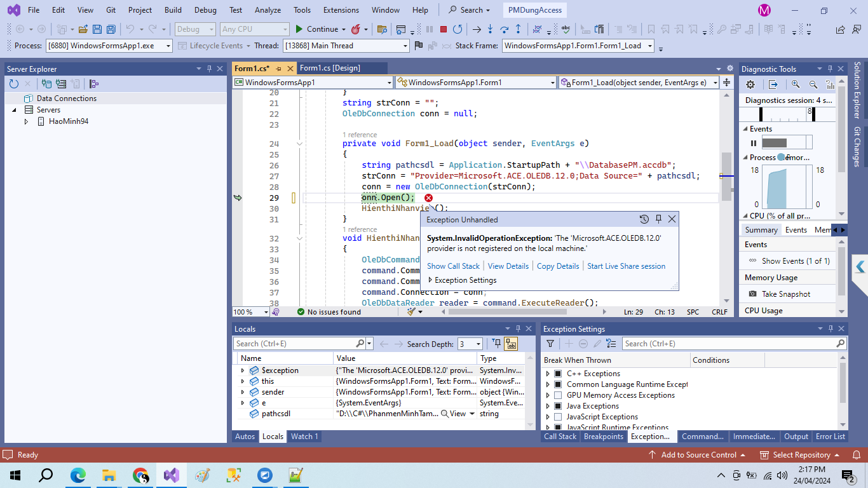Screen dimensions: 868x488
Task: Open Diagnostic Tools settings gear
Action: [750, 85]
